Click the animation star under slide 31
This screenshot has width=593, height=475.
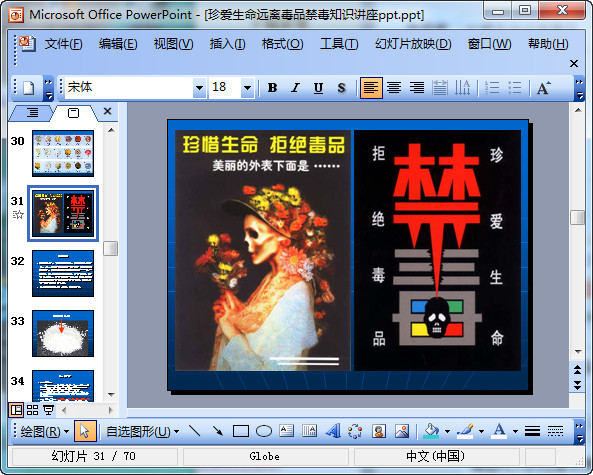coord(18,215)
